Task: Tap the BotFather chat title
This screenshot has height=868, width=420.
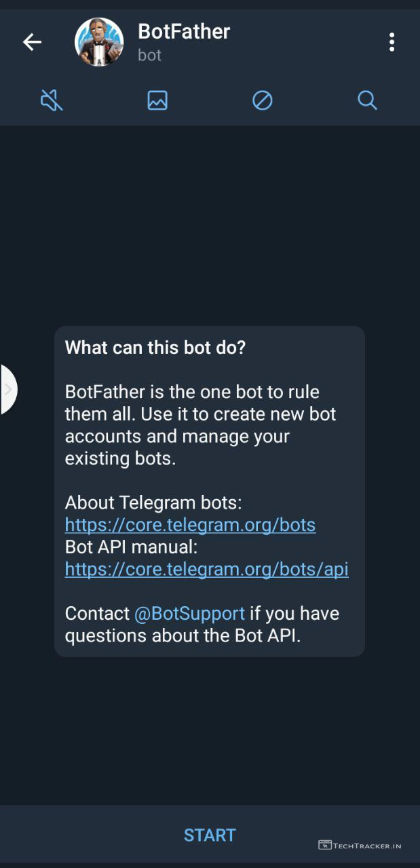Action: [x=184, y=31]
